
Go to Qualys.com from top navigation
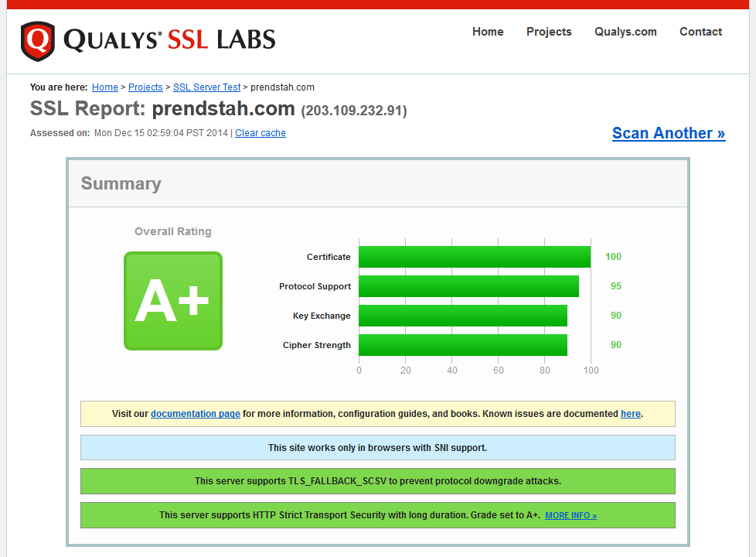[625, 32]
